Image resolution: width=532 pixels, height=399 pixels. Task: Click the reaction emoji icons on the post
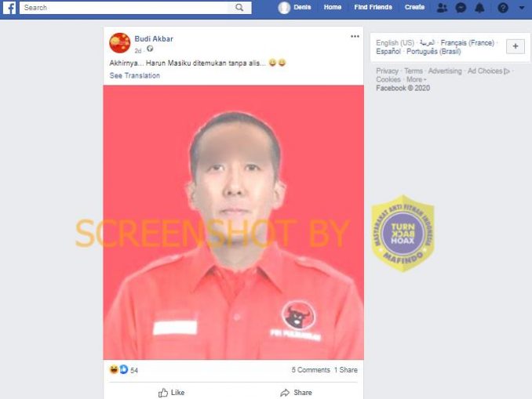click(118, 369)
